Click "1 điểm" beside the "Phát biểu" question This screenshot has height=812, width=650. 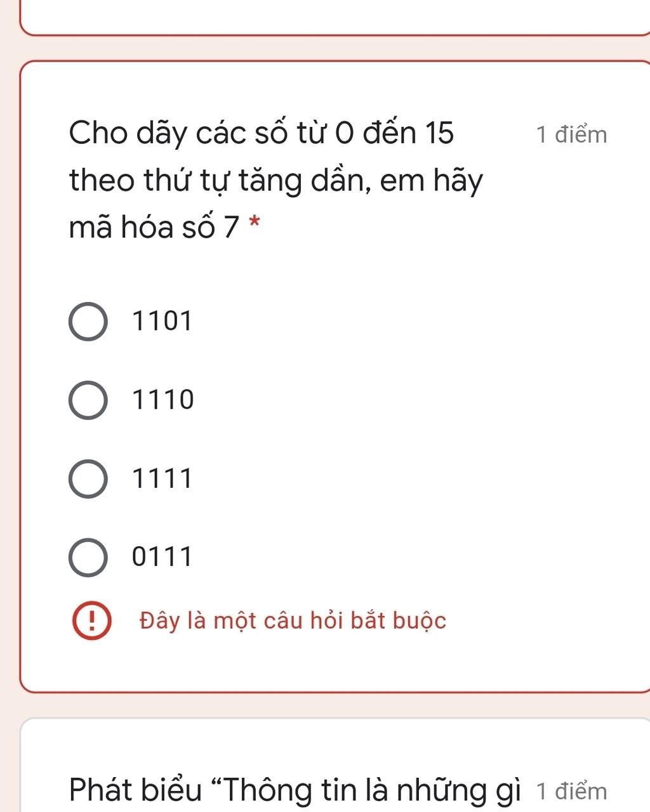tap(571, 792)
